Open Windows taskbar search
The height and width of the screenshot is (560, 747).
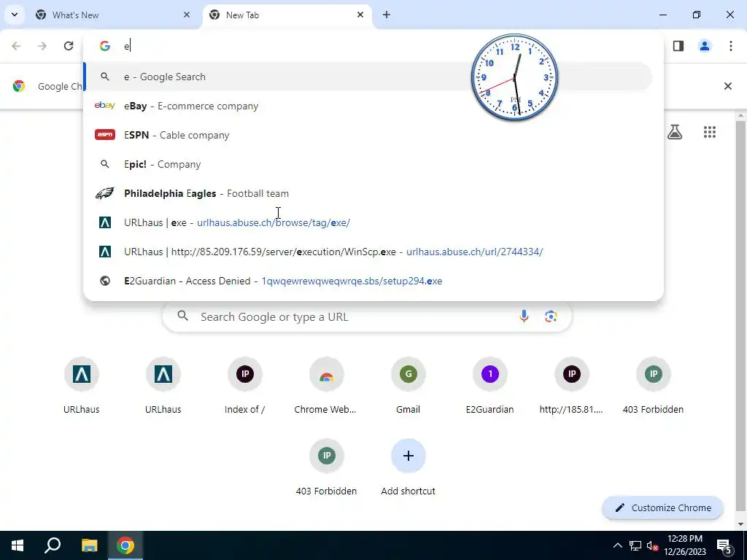(53, 545)
